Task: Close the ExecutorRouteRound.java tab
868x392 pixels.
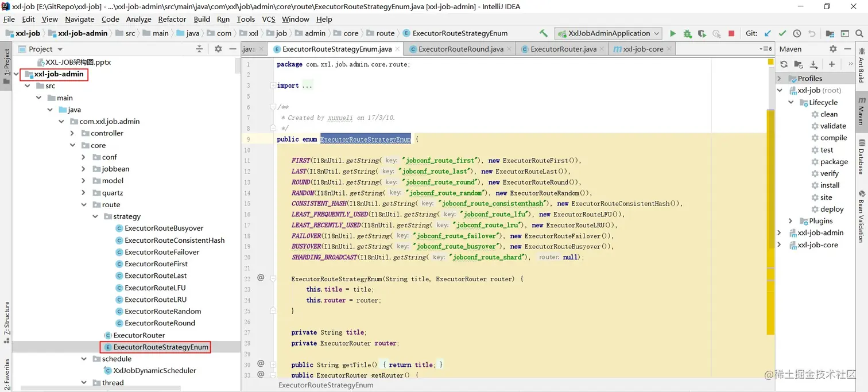Action: click(510, 49)
